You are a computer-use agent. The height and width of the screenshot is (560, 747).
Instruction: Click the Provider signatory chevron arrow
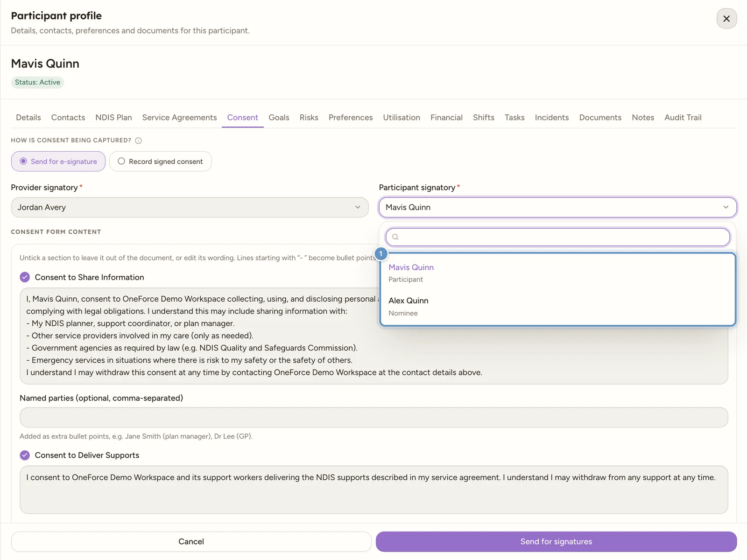point(358,207)
